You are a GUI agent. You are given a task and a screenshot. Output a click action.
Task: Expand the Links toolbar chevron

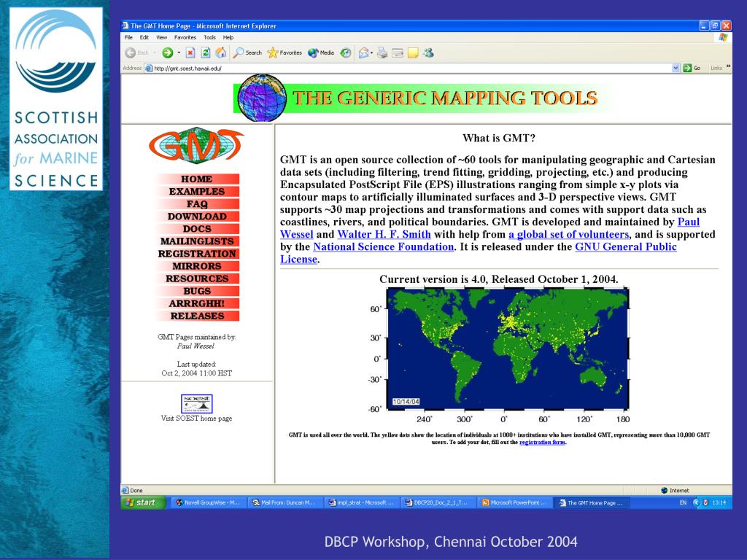(728, 66)
